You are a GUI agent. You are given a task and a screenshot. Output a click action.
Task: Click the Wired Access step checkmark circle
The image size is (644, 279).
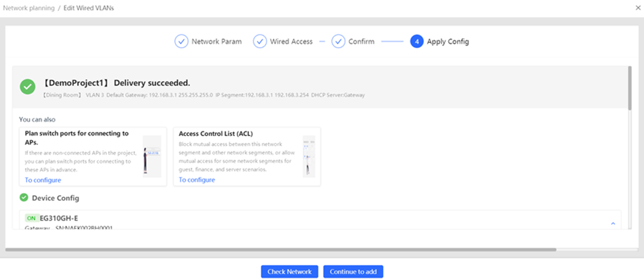260,41
